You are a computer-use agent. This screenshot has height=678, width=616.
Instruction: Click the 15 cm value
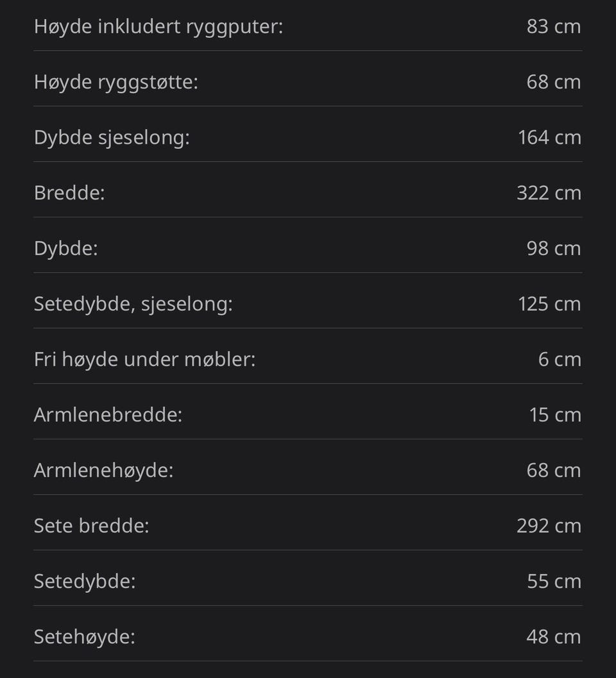[556, 414]
